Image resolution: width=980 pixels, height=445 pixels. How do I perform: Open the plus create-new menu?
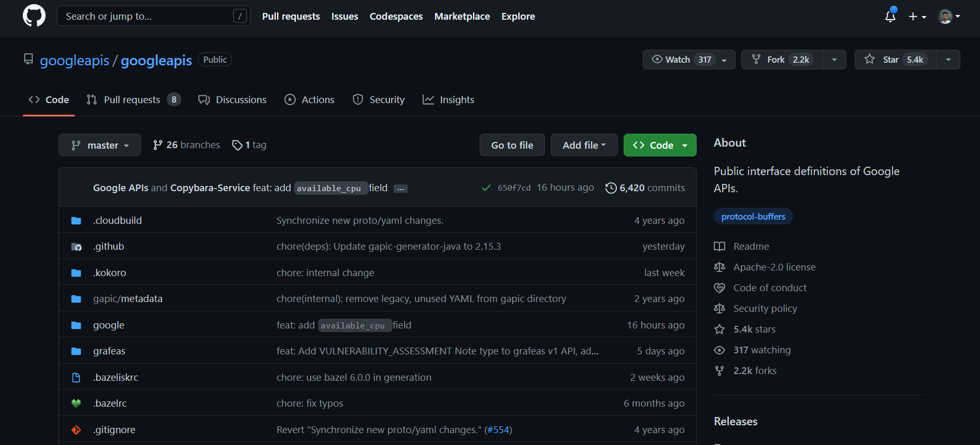pos(917,17)
